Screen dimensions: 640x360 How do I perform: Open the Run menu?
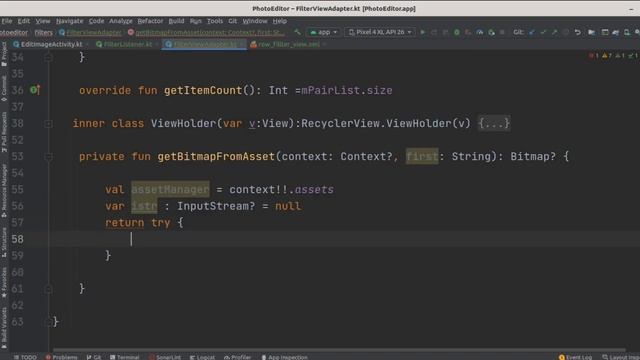tap(196, 21)
